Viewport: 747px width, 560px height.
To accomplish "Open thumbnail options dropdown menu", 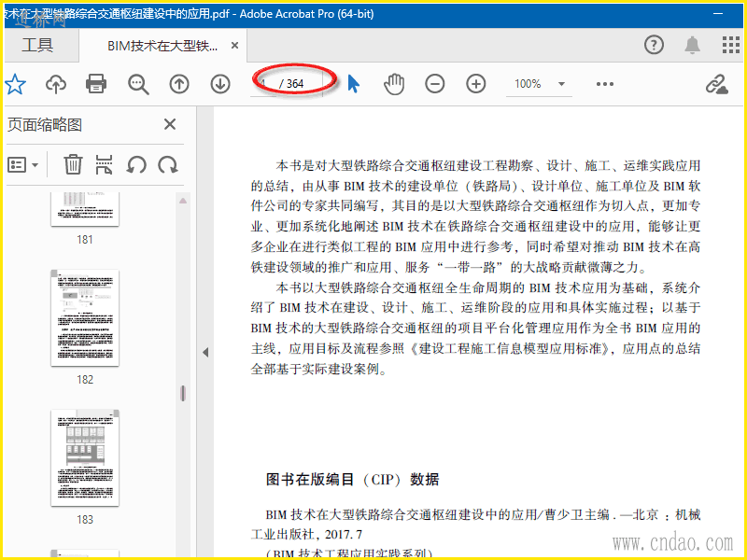I will click(22, 165).
